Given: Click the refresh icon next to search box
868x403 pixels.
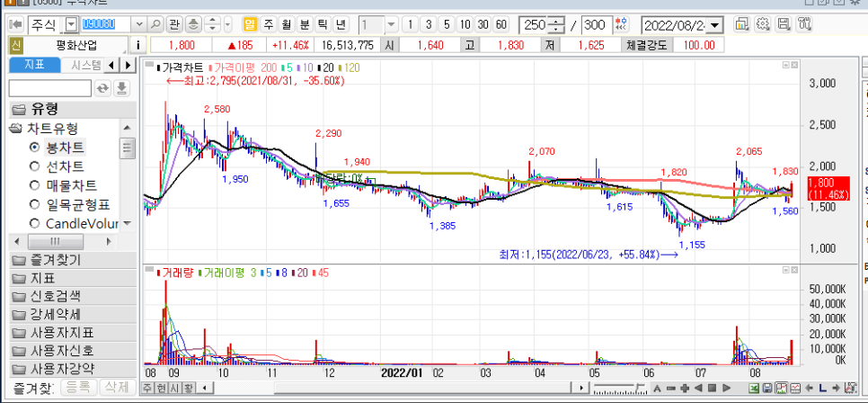Looking at the screenshot, I should (x=103, y=88).
